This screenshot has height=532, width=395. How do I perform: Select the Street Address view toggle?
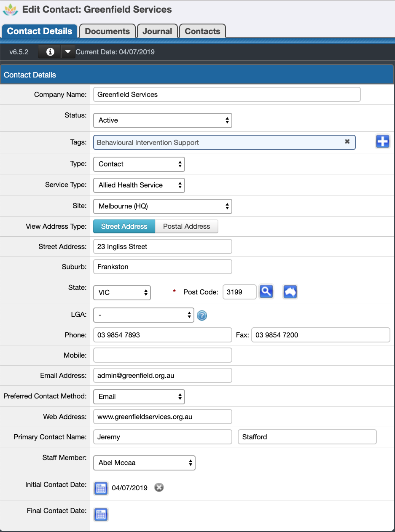pyautogui.click(x=124, y=226)
